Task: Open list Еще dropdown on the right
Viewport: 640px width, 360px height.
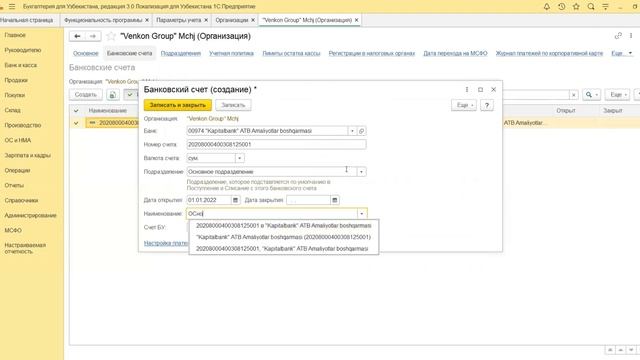Action: pos(617,95)
